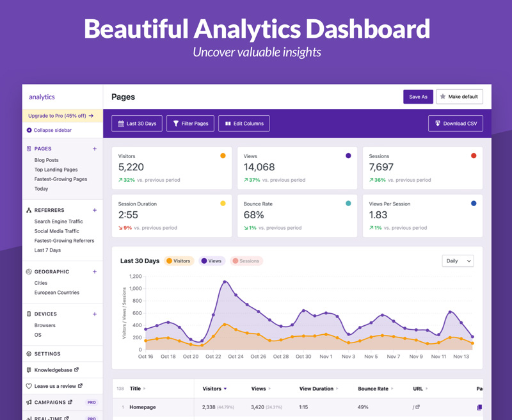Click Upgrade to Pro link
This screenshot has width=512, height=420.
point(61,116)
